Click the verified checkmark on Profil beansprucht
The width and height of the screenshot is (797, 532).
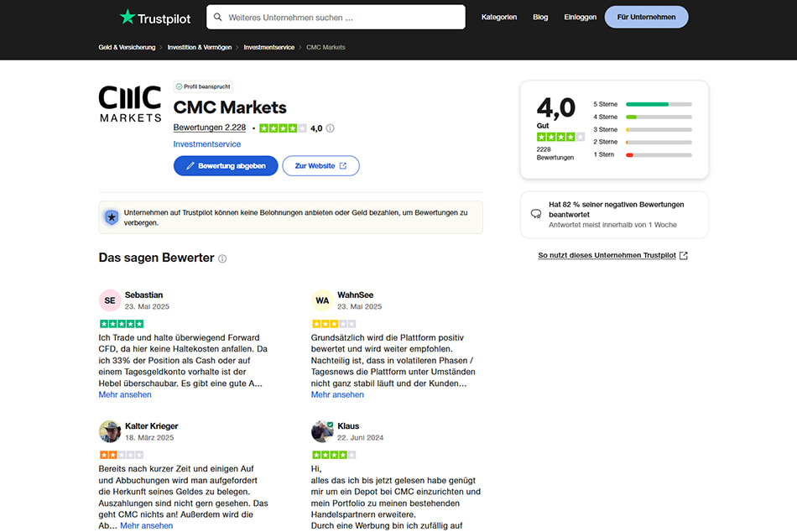[179, 87]
